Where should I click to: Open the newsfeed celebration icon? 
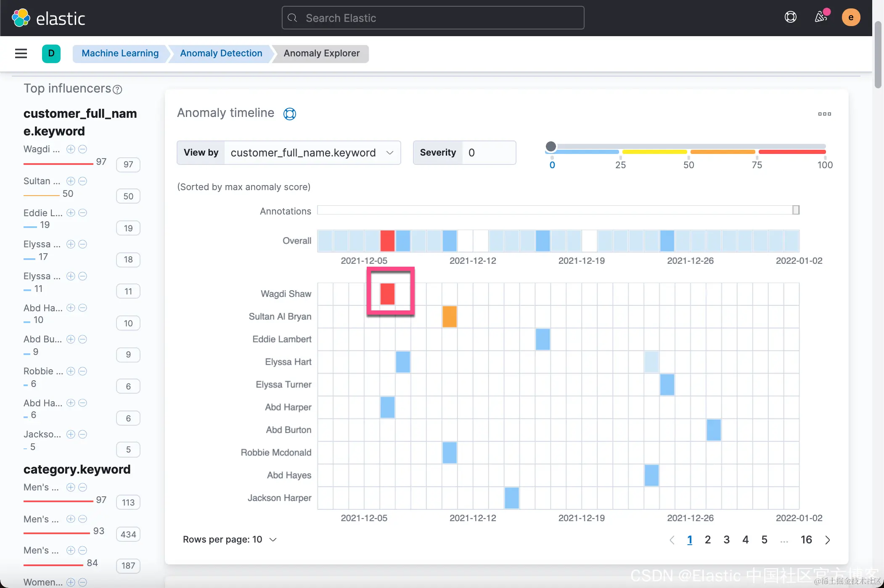(x=820, y=17)
